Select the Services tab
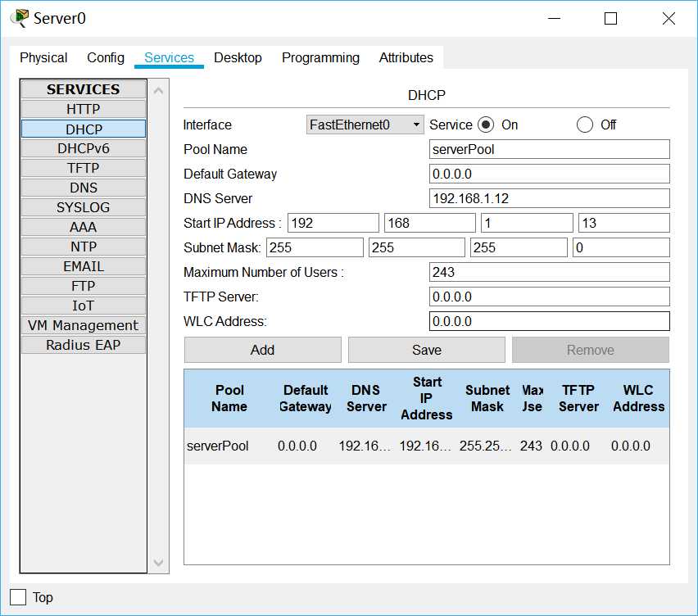 coord(169,58)
